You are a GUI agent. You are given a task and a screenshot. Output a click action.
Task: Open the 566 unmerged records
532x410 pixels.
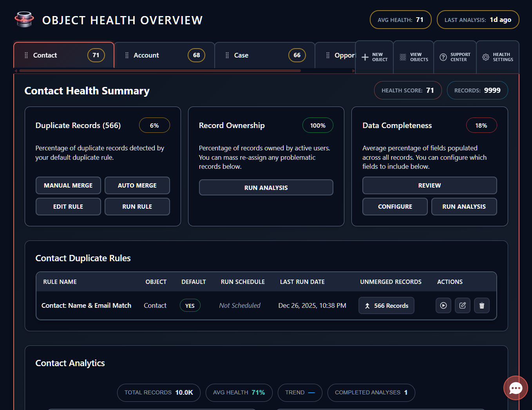click(x=386, y=305)
